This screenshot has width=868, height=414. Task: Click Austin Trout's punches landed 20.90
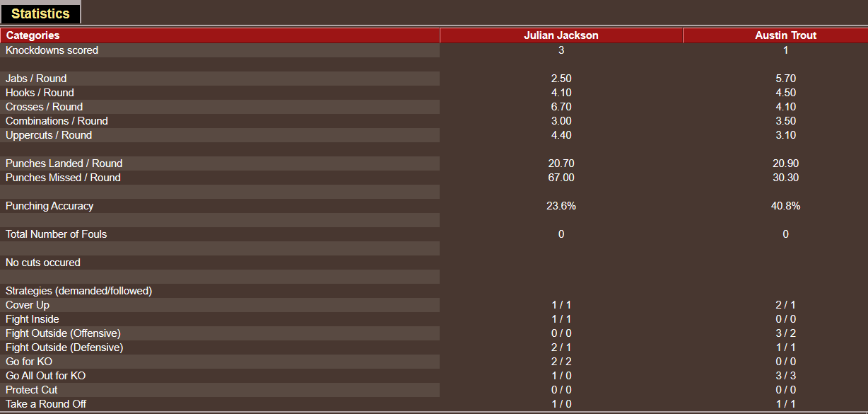point(785,163)
